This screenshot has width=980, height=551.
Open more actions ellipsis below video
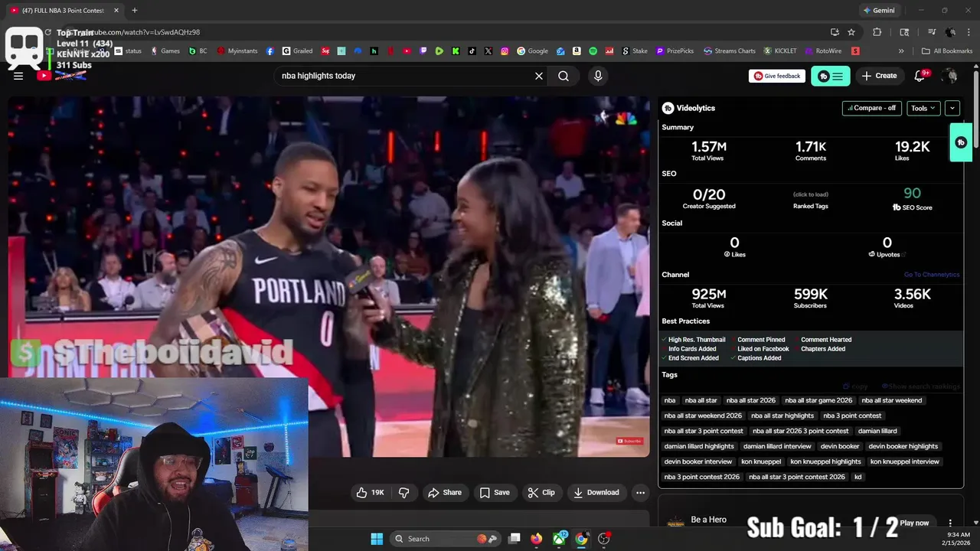[641, 493]
